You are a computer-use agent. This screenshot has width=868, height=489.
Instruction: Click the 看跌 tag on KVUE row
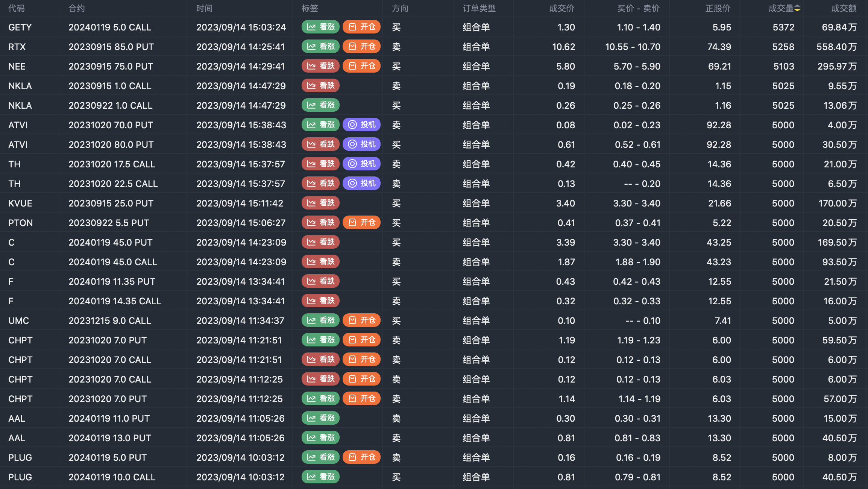coord(320,203)
